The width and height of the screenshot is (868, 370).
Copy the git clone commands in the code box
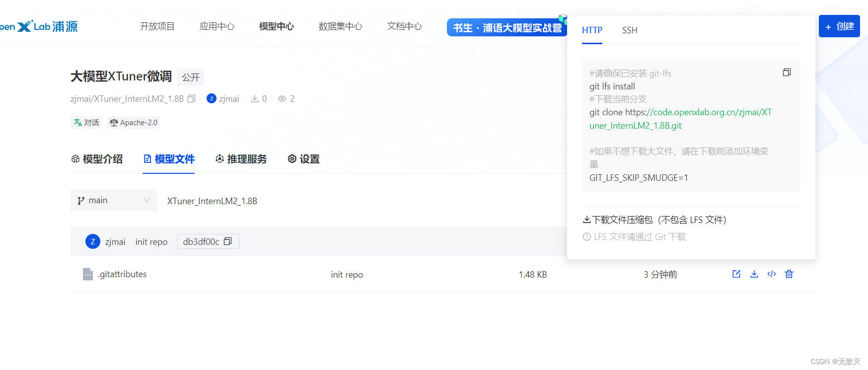[787, 73]
